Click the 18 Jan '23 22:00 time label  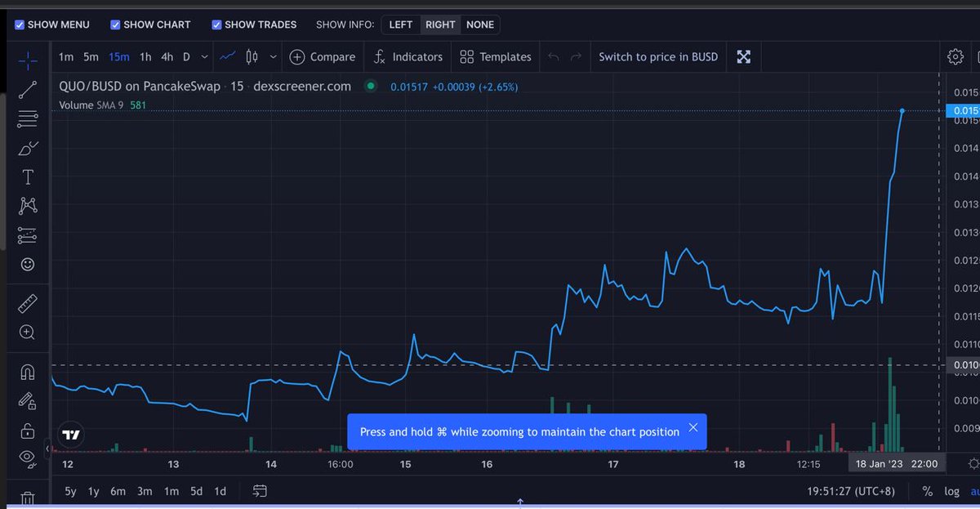(895, 463)
